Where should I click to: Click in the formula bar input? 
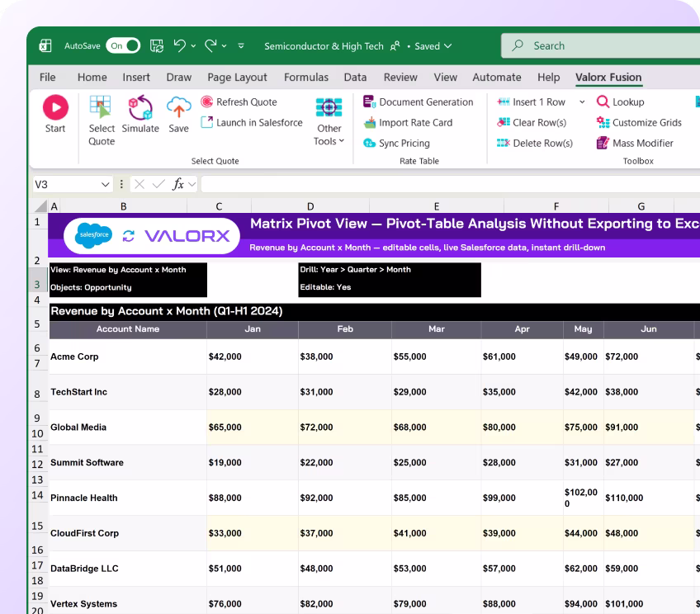click(451, 184)
